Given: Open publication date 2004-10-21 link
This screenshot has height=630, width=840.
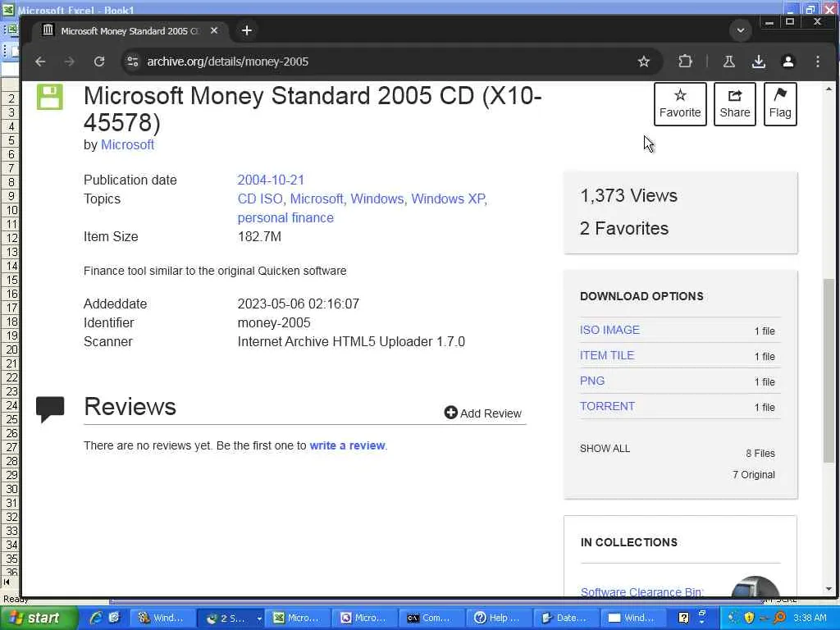Looking at the screenshot, I should pyautogui.click(x=271, y=180).
